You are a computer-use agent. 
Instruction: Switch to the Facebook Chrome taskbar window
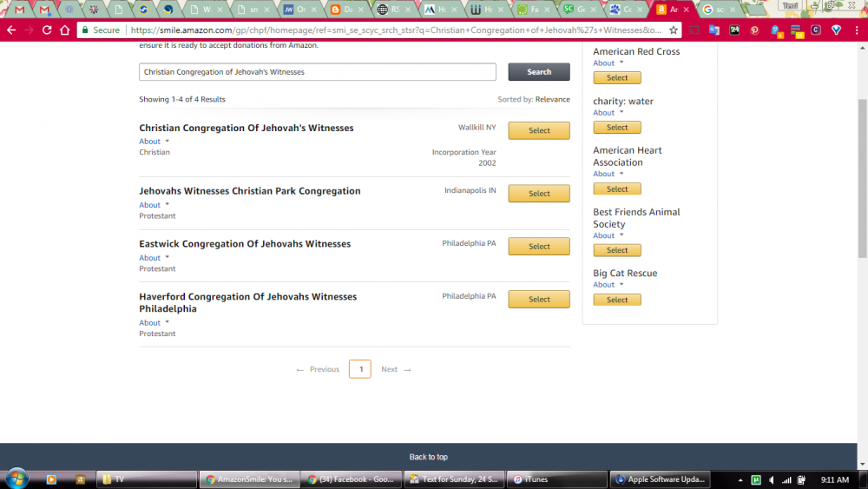coord(351,479)
